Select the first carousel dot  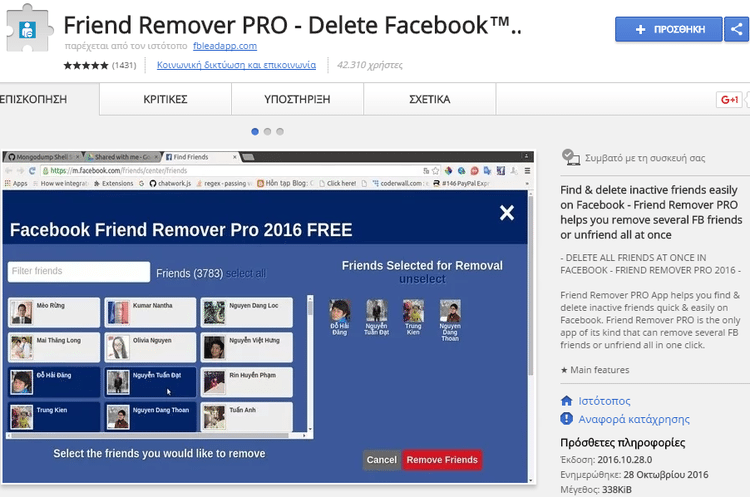click(255, 132)
